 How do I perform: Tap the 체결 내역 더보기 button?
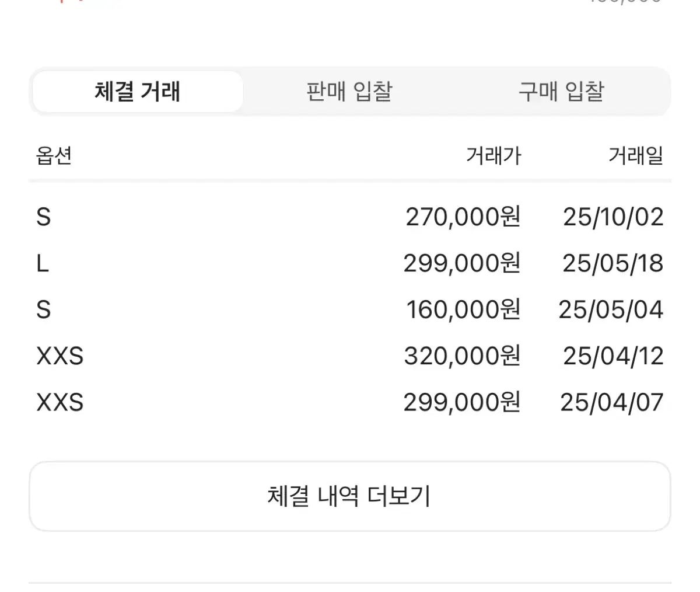[x=349, y=496]
